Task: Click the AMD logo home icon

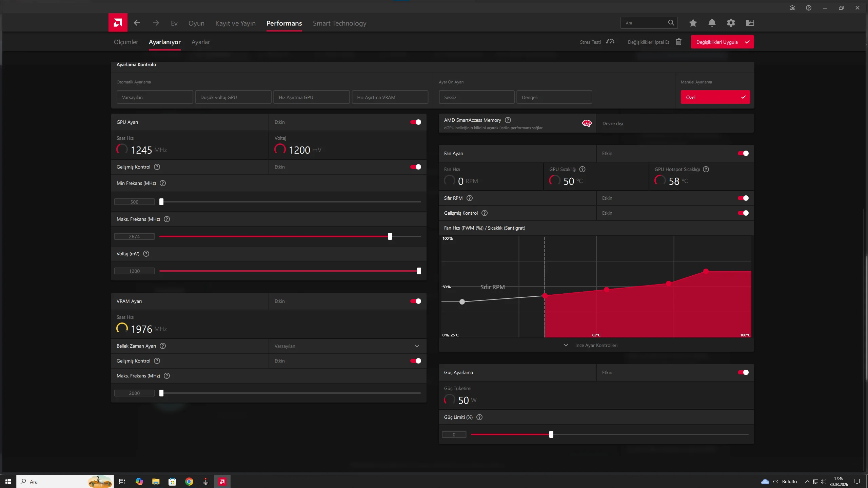Action: pyautogui.click(x=118, y=23)
